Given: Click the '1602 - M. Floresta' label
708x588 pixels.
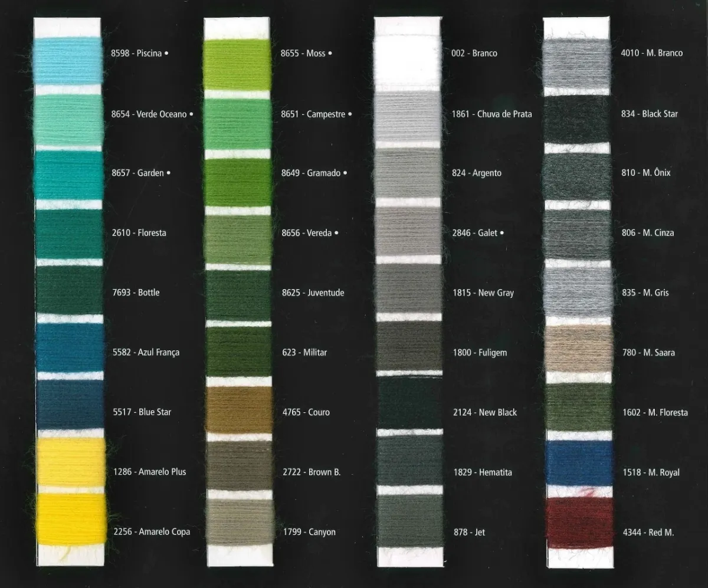Looking at the screenshot, I should click(x=655, y=412).
